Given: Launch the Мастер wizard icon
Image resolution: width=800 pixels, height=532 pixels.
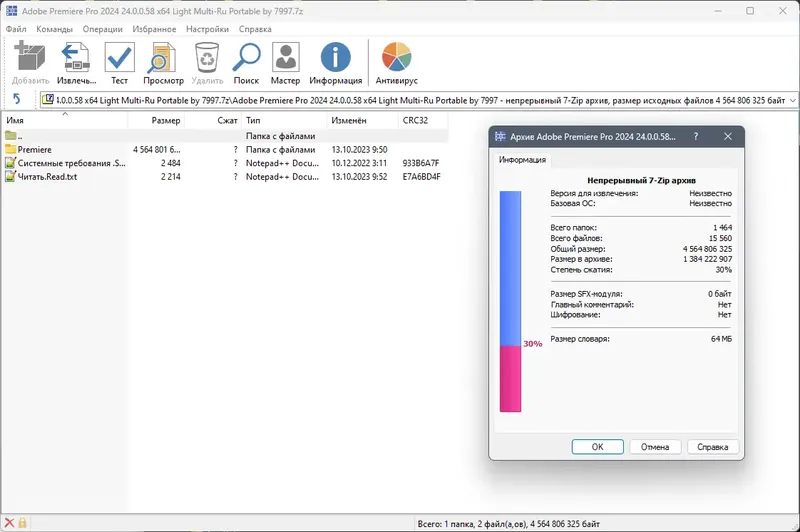Looking at the screenshot, I should (285, 57).
